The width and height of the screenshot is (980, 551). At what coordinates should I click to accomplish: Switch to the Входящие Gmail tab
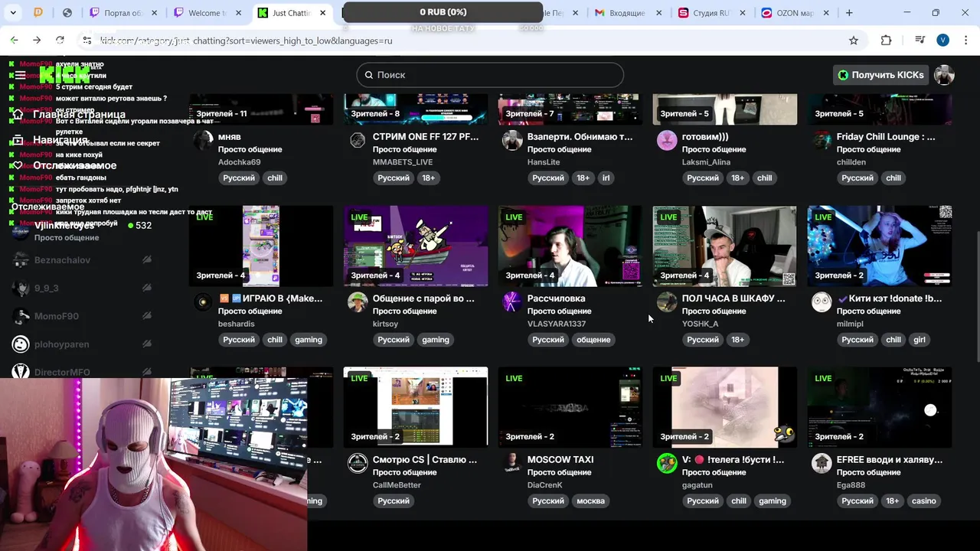tap(629, 13)
